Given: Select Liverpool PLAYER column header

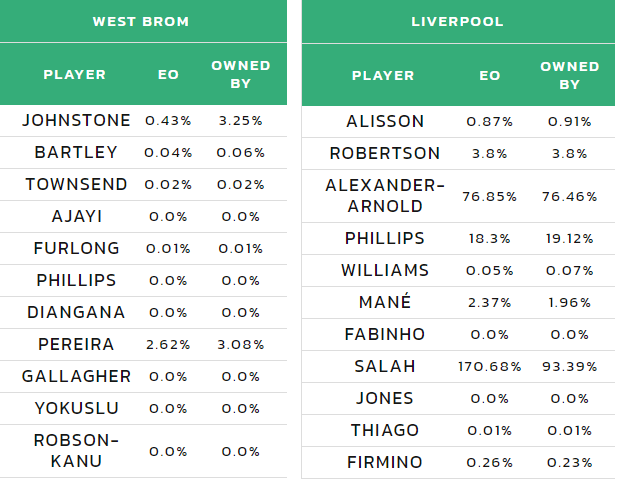Looking at the screenshot, I should click(x=383, y=76).
